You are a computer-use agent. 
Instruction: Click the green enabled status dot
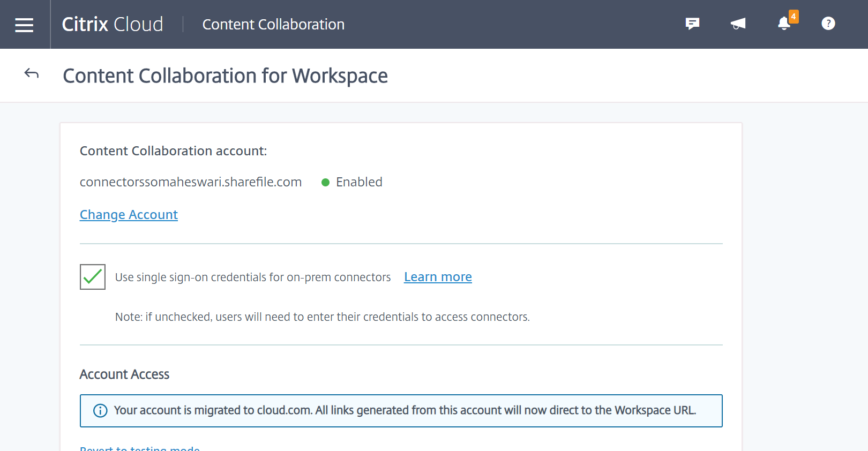point(325,183)
